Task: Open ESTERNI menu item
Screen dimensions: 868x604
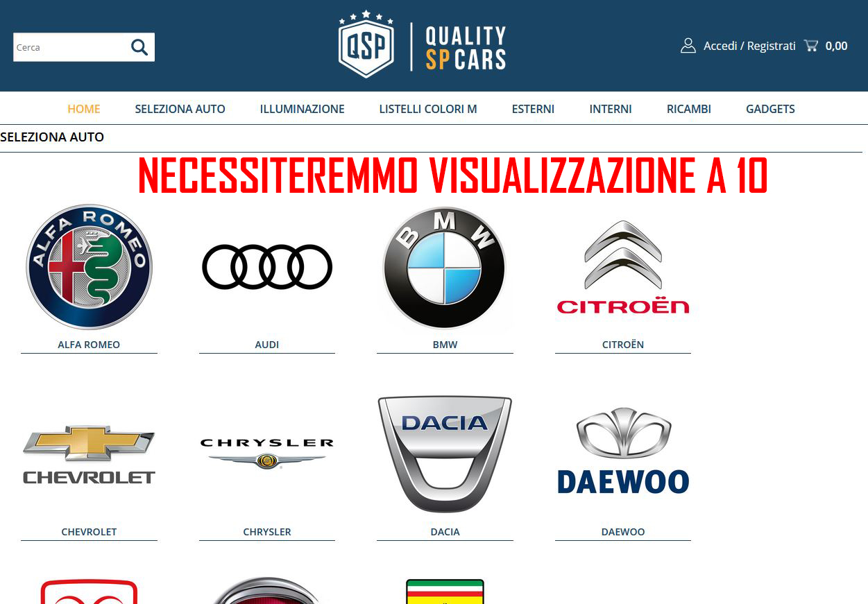Action: [533, 109]
